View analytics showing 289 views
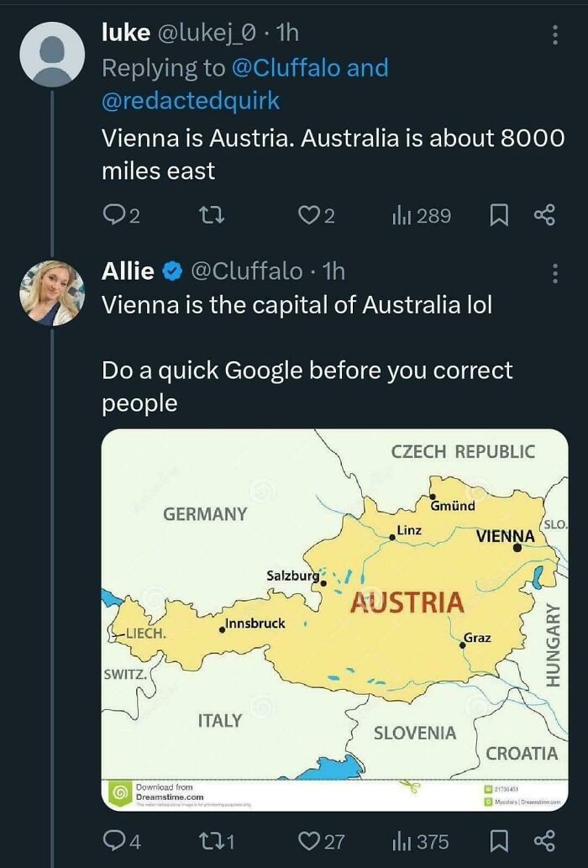The image size is (588, 868). [421, 215]
